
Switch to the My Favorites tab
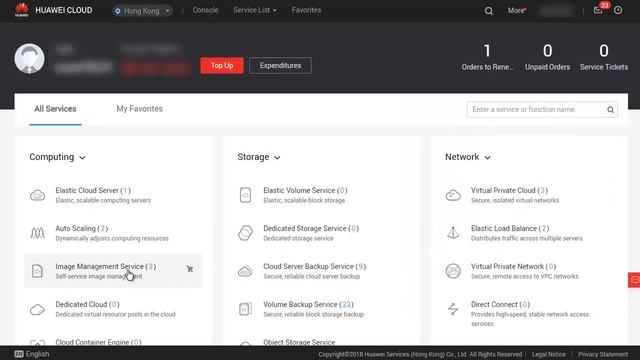[x=140, y=109]
